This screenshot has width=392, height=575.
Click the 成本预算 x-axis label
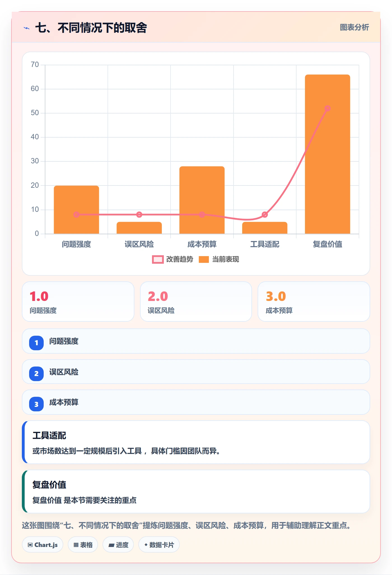pos(202,244)
